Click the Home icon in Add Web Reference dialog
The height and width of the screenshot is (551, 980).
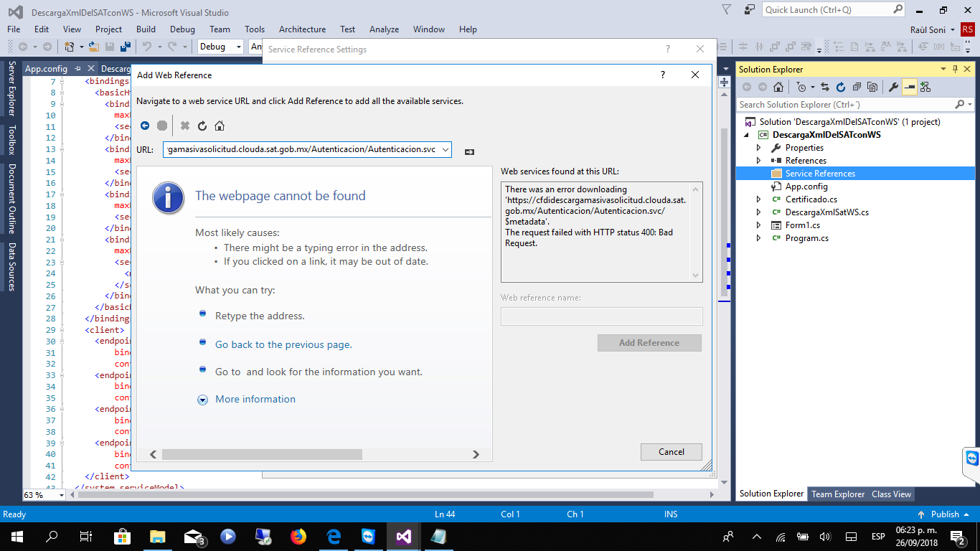point(220,126)
